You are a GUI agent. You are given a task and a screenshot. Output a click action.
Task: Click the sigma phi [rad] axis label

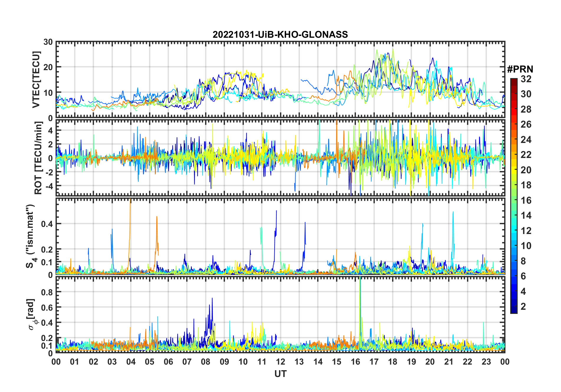tap(32, 314)
